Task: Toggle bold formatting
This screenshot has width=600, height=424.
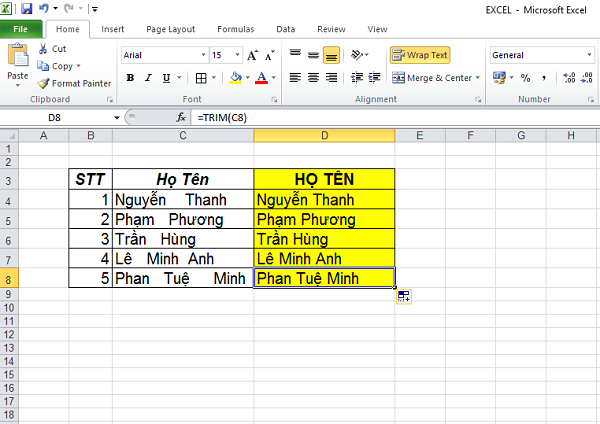Action: pyautogui.click(x=130, y=77)
